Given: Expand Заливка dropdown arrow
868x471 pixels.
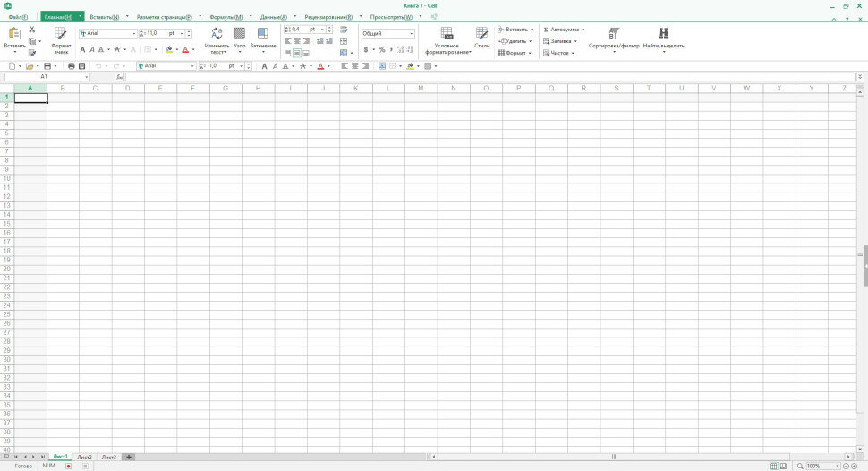Looking at the screenshot, I should (575, 41).
